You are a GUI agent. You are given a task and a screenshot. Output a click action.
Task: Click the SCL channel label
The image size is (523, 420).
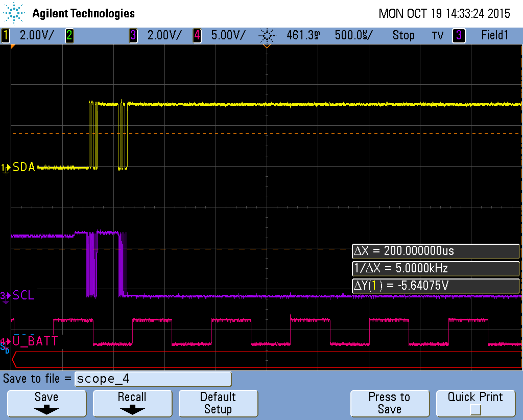[x=23, y=295]
